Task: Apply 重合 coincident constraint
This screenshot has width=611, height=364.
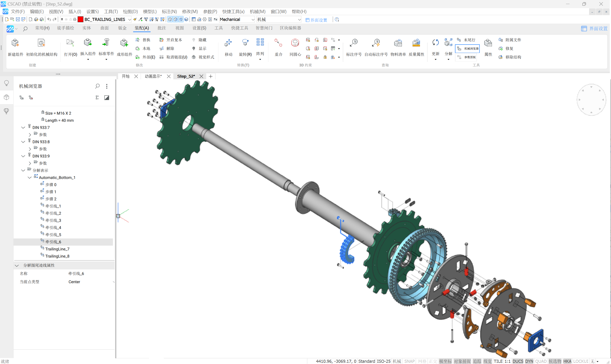Action: tap(278, 43)
